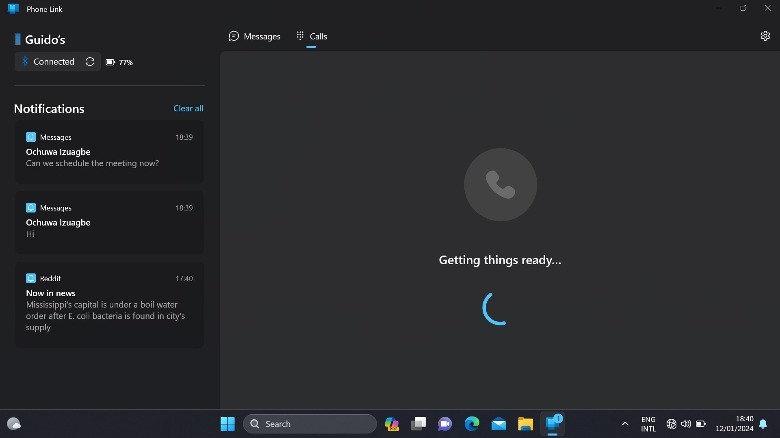Image resolution: width=780 pixels, height=438 pixels.
Task: Click the phone call icon in center
Action: [500, 184]
